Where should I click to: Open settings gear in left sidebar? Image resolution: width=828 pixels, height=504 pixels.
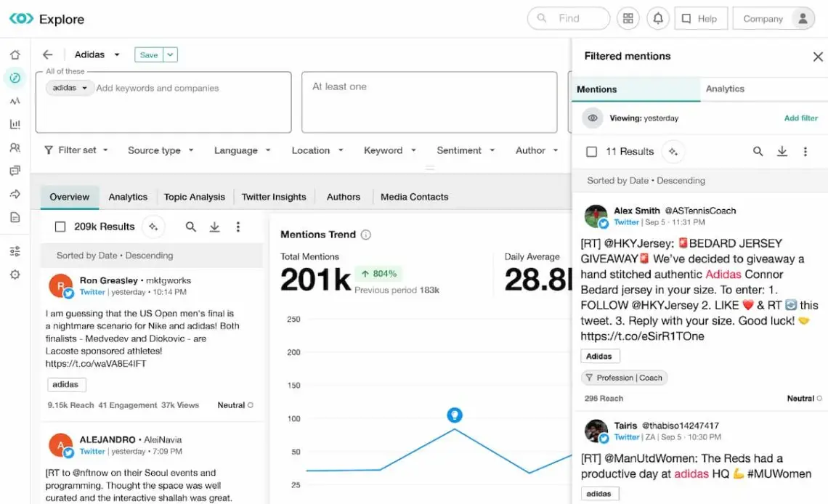pos(15,275)
